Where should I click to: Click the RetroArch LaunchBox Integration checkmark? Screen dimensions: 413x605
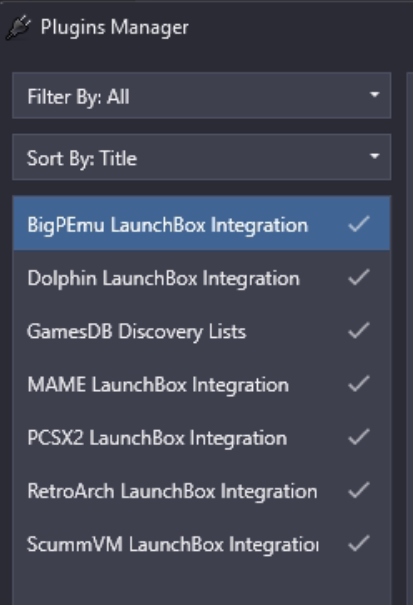(359, 490)
